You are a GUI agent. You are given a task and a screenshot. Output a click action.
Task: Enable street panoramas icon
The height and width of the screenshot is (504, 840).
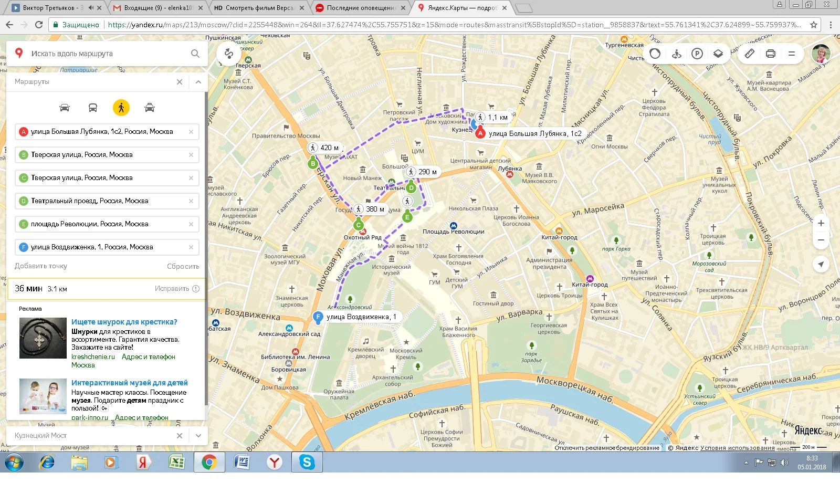point(677,54)
